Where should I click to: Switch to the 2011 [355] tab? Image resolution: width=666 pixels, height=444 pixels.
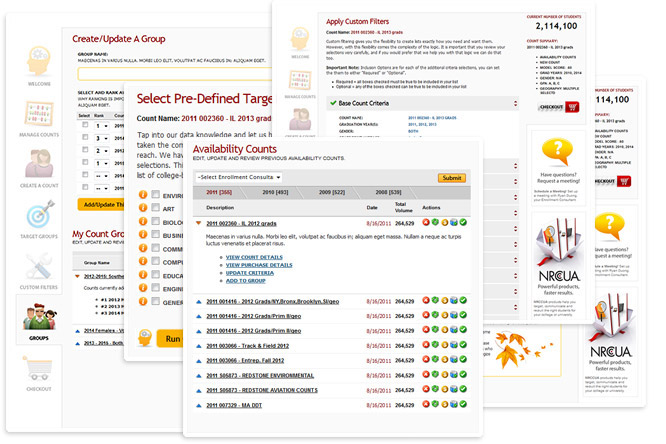click(x=219, y=192)
